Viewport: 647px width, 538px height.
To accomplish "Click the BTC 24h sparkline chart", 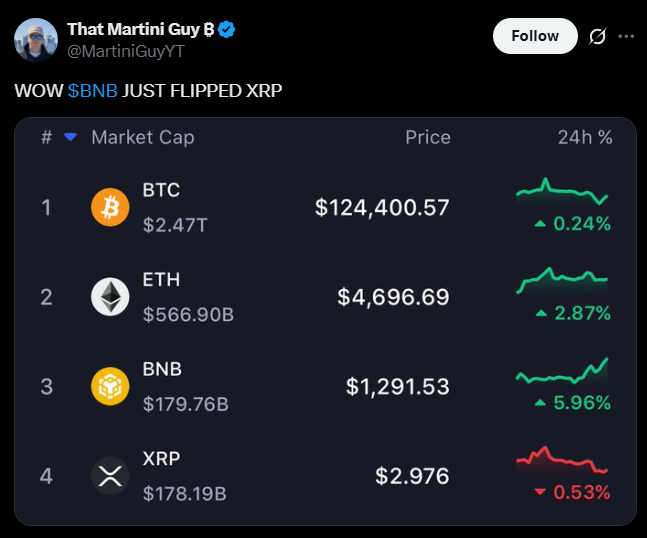I will (x=562, y=192).
